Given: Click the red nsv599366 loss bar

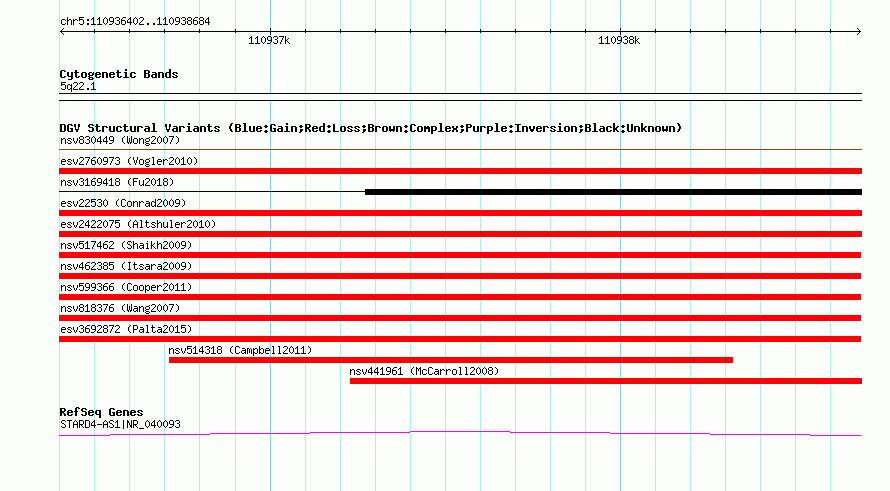Looking at the screenshot, I should [460, 297].
